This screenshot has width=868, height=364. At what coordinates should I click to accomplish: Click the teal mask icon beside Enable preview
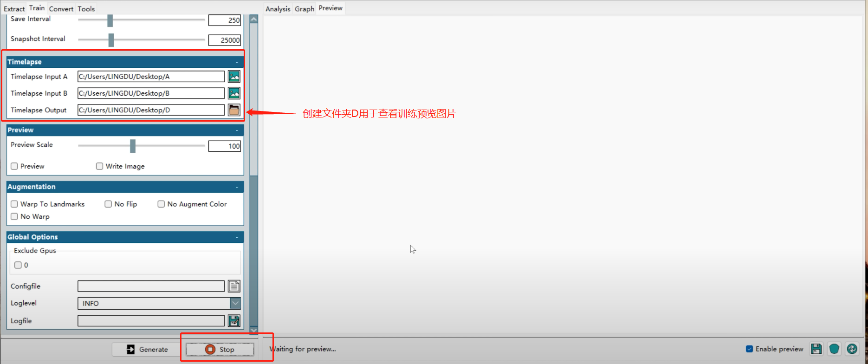[x=834, y=349]
